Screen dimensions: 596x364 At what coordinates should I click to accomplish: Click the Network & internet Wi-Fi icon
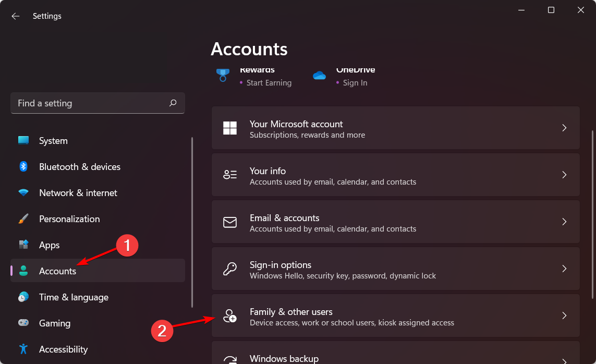pyautogui.click(x=23, y=193)
